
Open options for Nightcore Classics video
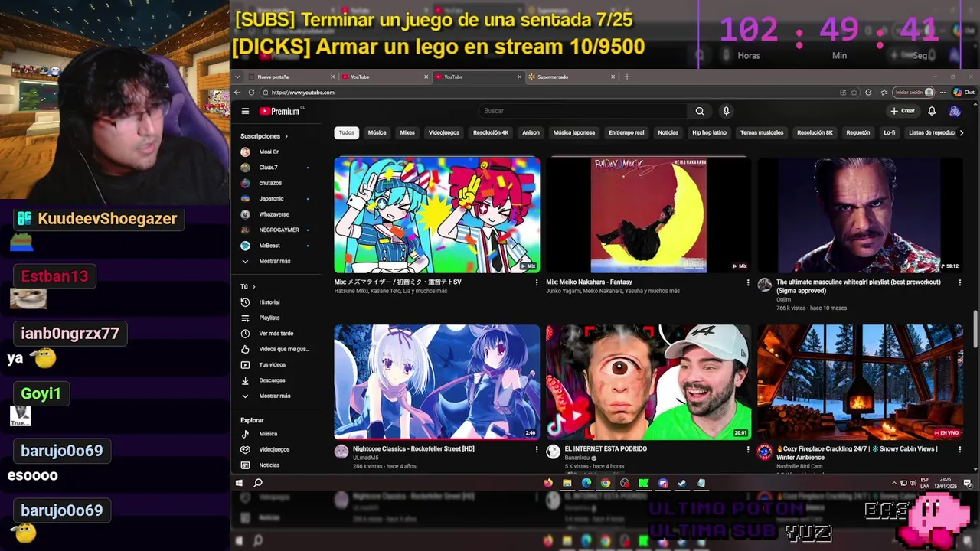[536, 449]
